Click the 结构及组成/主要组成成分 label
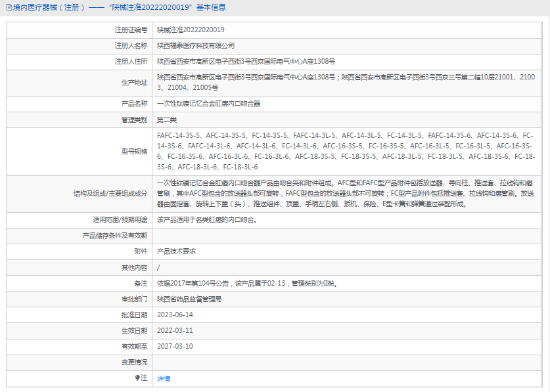The width and height of the screenshot is (550, 392). (110, 194)
